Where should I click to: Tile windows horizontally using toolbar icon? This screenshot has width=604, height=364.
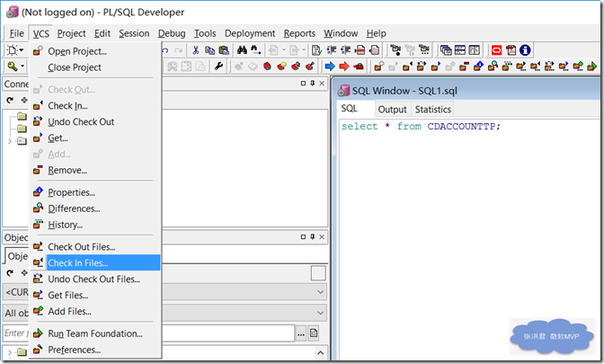coord(460,50)
